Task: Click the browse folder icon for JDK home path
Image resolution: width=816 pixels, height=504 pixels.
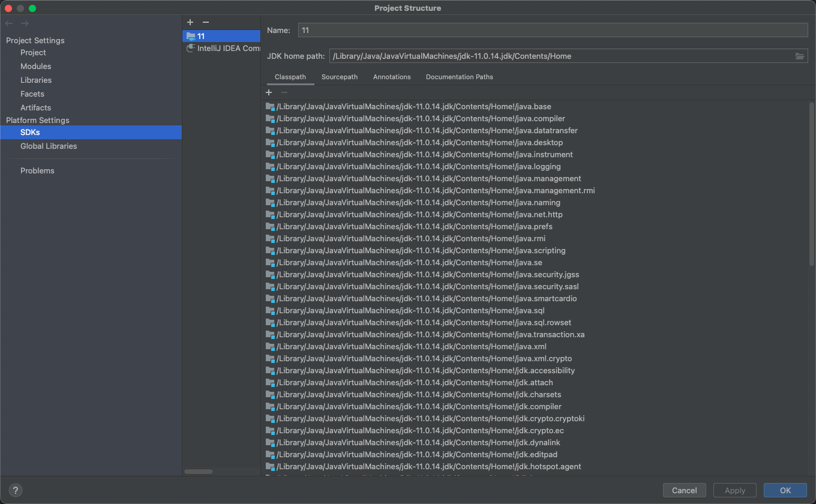Action: click(799, 56)
